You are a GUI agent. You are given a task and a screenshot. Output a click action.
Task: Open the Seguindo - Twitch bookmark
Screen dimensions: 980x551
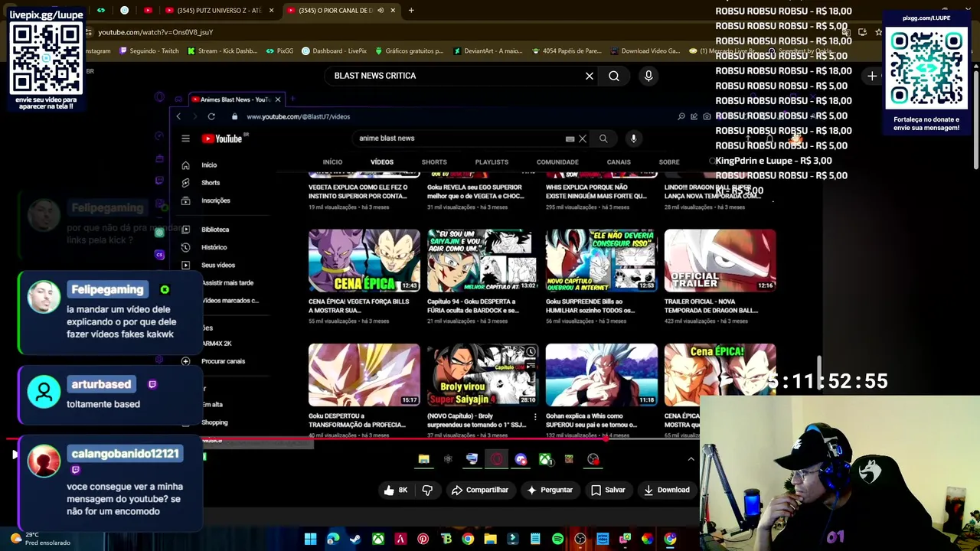point(149,51)
